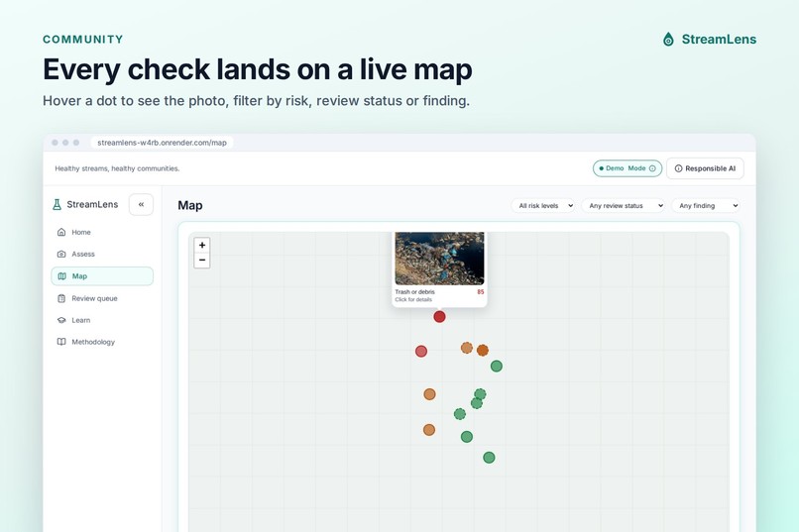Open Review queue
This screenshot has width=799, height=532.
102,298
